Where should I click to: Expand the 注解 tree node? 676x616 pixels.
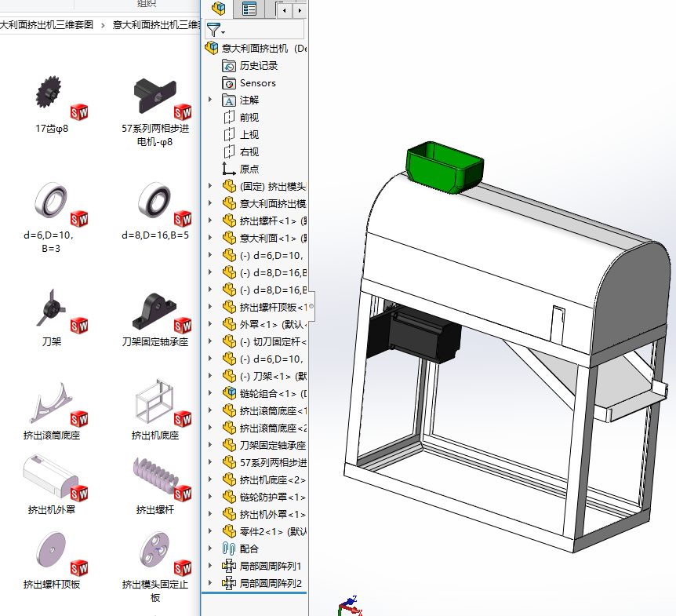[210, 100]
